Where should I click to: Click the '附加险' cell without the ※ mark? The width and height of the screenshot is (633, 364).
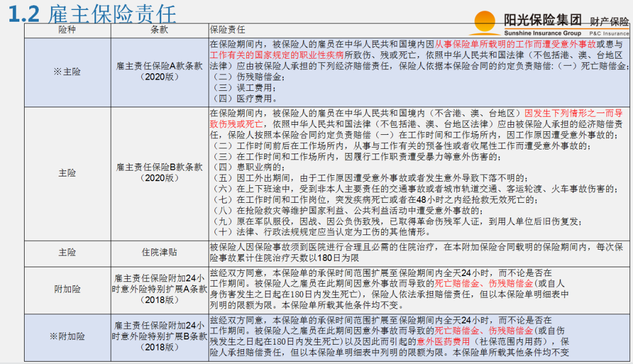pyautogui.click(x=67, y=289)
